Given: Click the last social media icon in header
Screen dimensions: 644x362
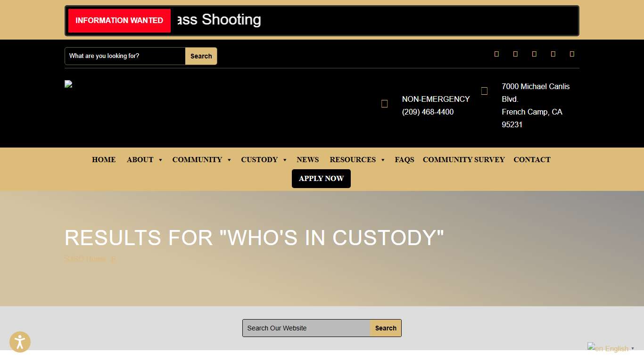Looking at the screenshot, I should [x=572, y=54].
